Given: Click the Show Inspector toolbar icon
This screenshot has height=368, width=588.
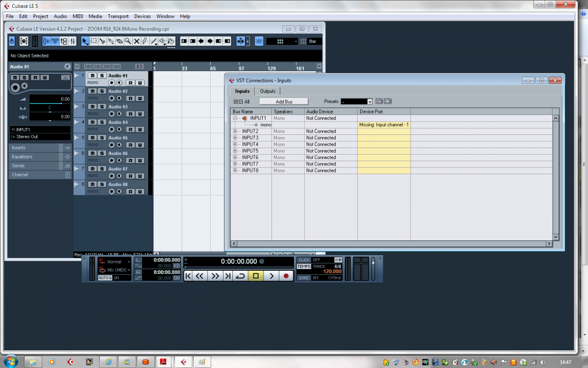Looking at the screenshot, I should 47,41.
